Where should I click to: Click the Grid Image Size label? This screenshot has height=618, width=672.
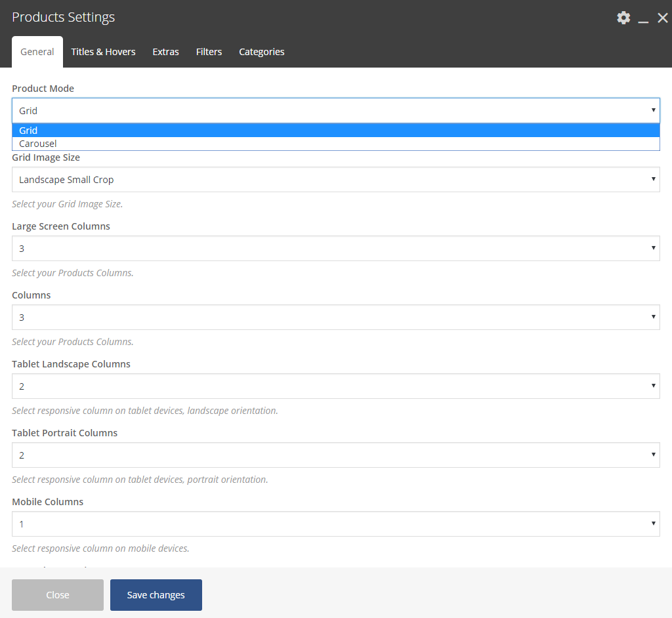click(x=46, y=157)
